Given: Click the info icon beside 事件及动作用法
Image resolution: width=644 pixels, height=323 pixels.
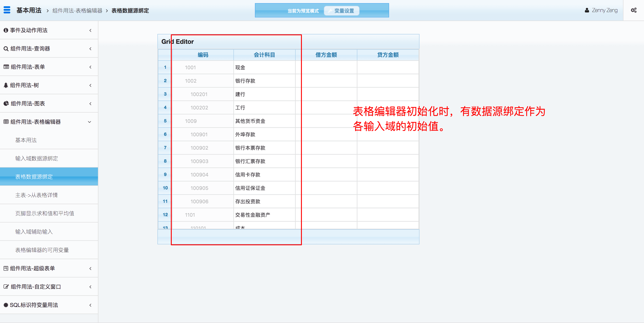Looking at the screenshot, I should (6, 30).
